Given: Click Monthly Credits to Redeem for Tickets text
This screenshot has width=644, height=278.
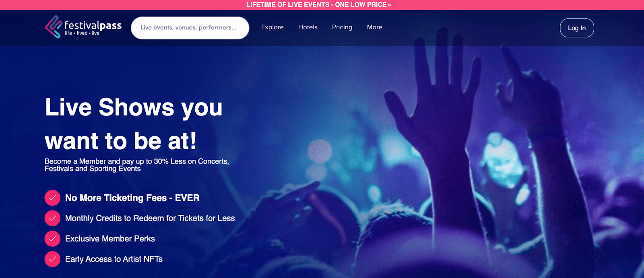Looking at the screenshot, I should [150, 218].
